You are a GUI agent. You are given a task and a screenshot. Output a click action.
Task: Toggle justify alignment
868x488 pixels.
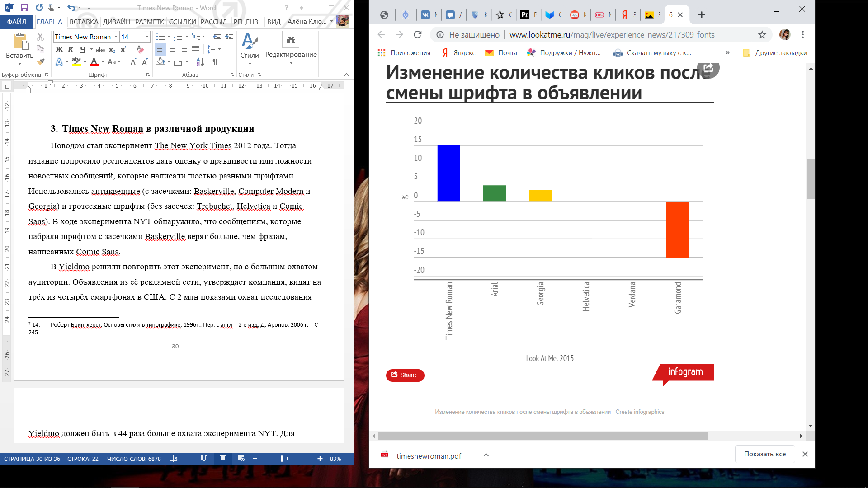pyautogui.click(x=196, y=49)
